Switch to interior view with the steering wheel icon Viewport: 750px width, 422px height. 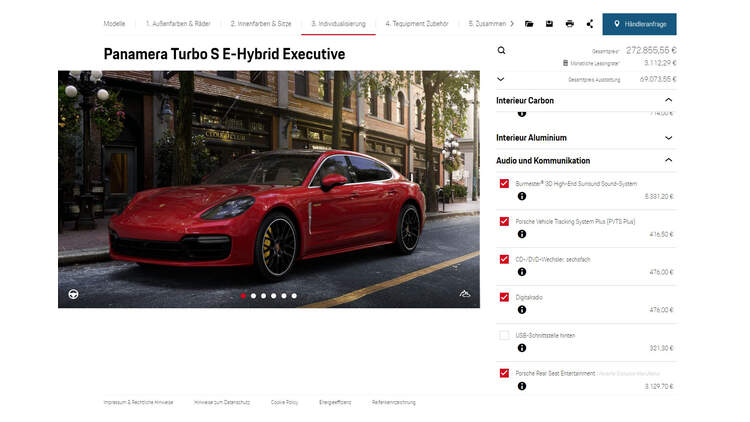pyautogui.click(x=73, y=294)
